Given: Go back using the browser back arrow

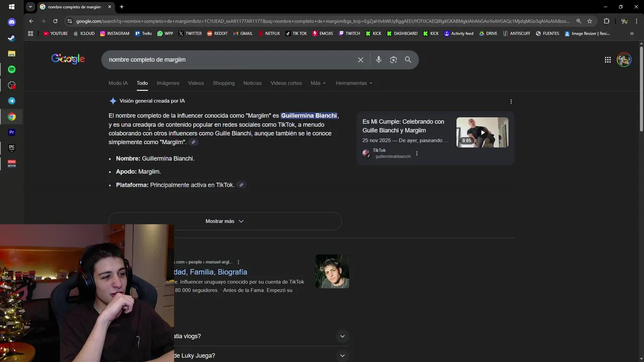Looking at the screenshot, I should point(31,21).
